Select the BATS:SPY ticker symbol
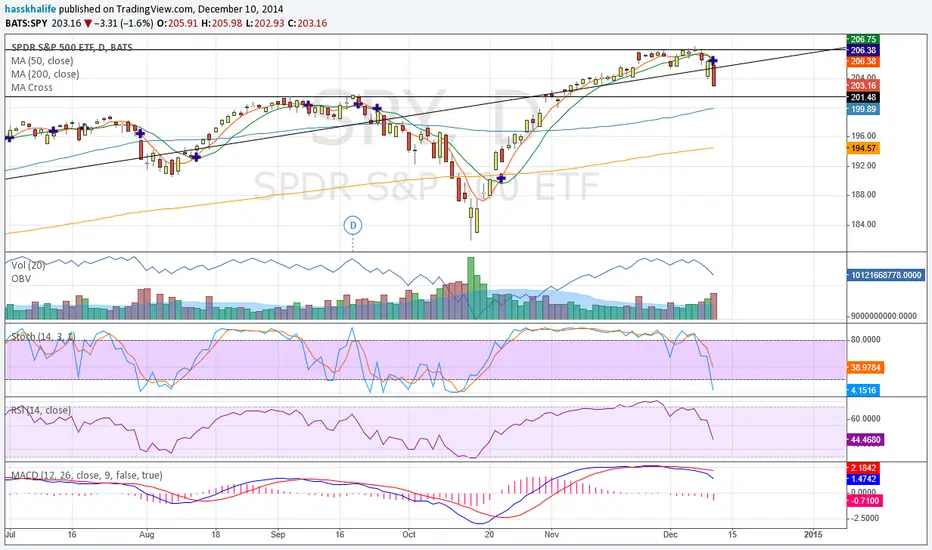Viewport: 932px width, 550px height. (x=27, y=24)
